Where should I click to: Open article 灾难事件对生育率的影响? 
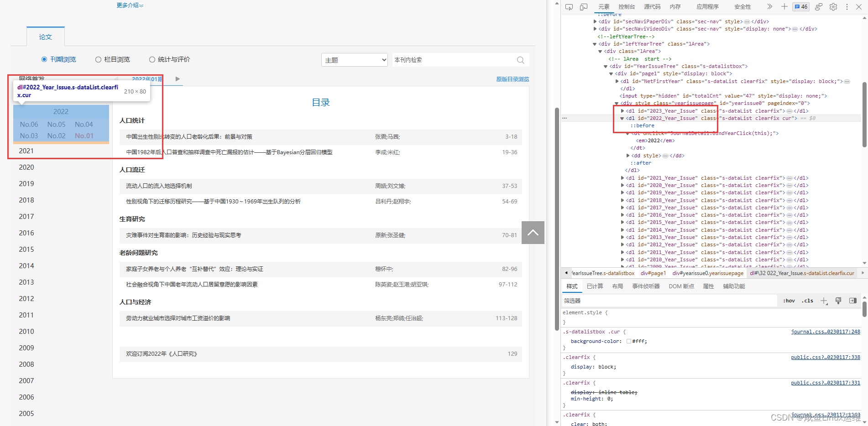183,235
